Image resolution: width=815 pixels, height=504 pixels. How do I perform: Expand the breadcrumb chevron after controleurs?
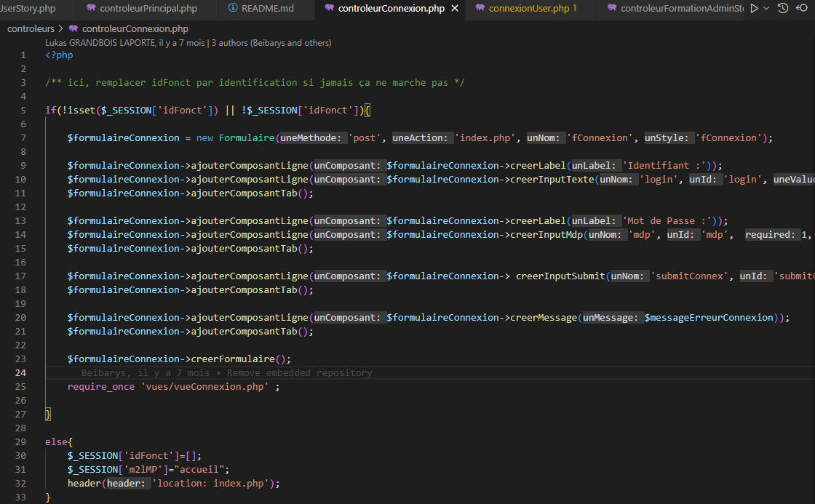click(x=61, y=29)
